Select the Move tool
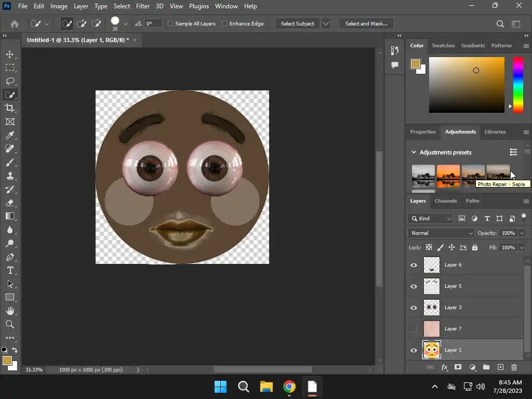Viewport: 532px width, 399px height. coord(10,54)
